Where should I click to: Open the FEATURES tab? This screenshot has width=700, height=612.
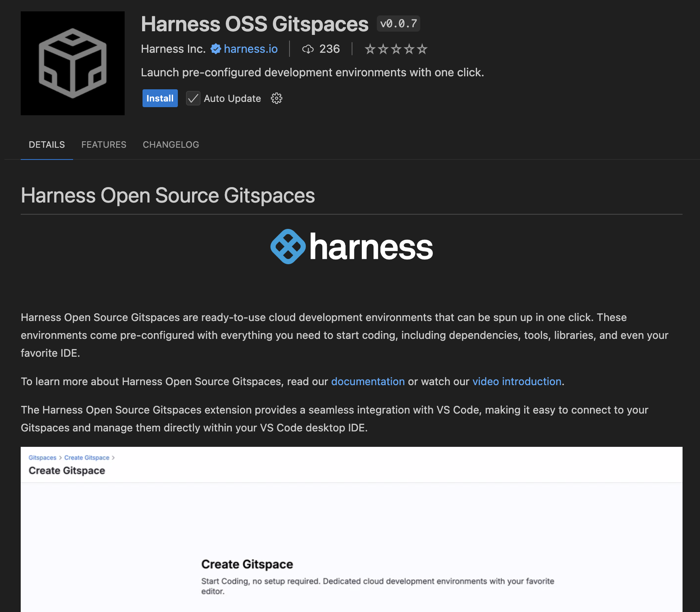[x=104, y=144]
